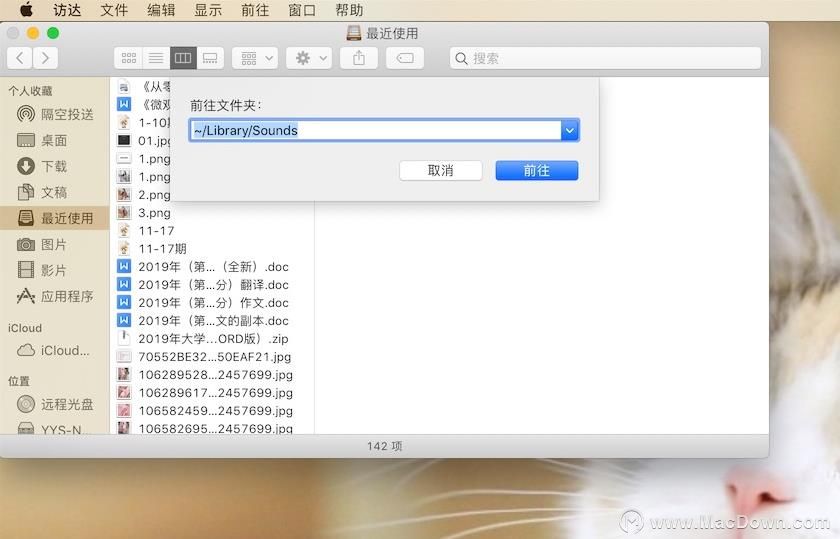
Task: Click the share toolbar button
Action: tap(359, 58)
